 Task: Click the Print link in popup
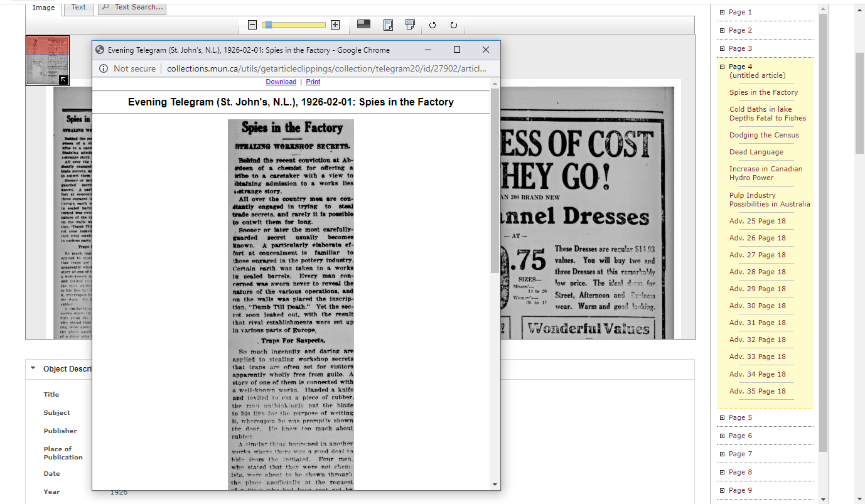313,82
